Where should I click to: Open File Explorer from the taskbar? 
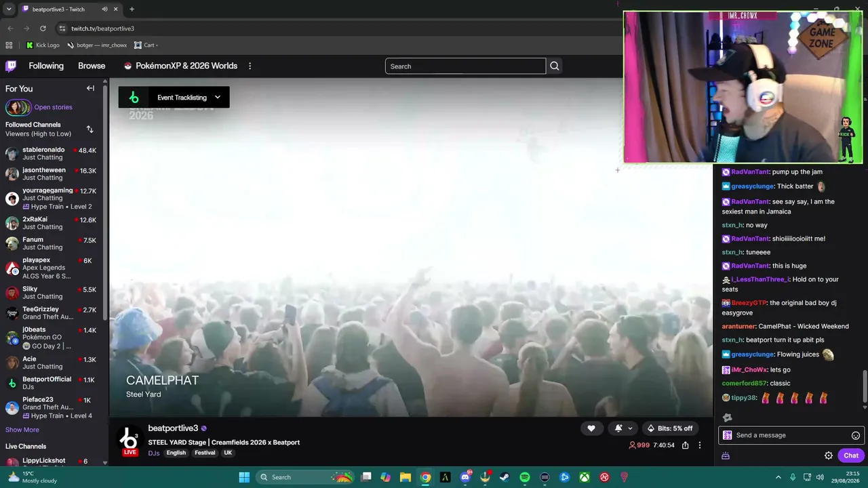tap(406, 477)
